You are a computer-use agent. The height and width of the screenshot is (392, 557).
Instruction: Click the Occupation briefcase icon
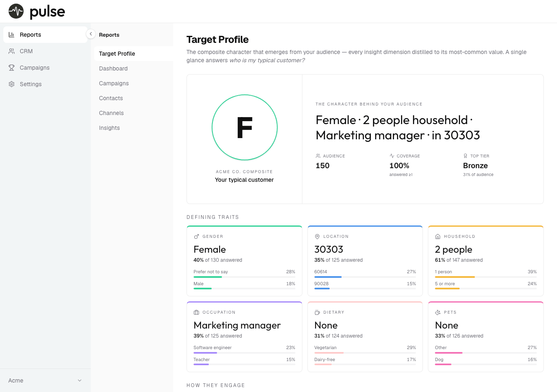tap(196, 312)
